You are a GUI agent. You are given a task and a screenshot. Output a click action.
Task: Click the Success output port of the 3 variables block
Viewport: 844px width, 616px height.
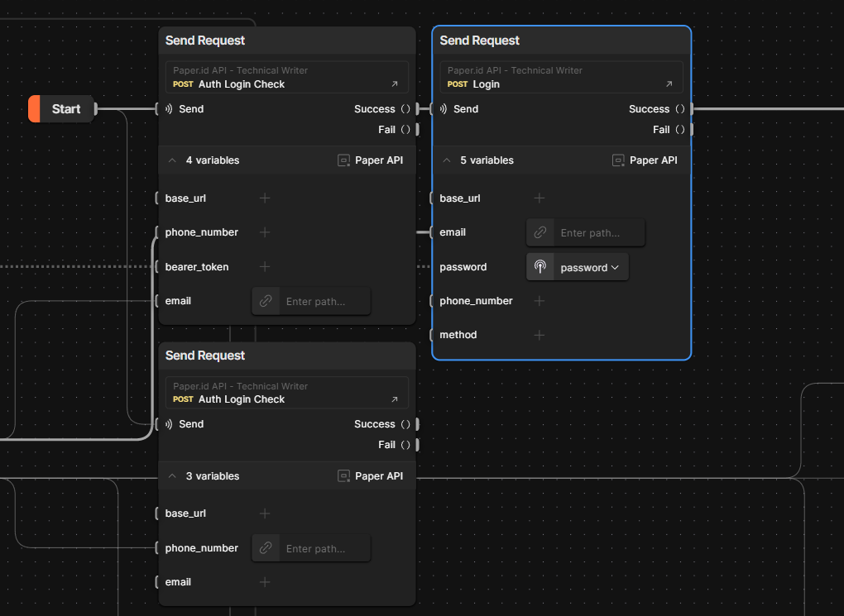pyautogui.click(x=417, y=424)
